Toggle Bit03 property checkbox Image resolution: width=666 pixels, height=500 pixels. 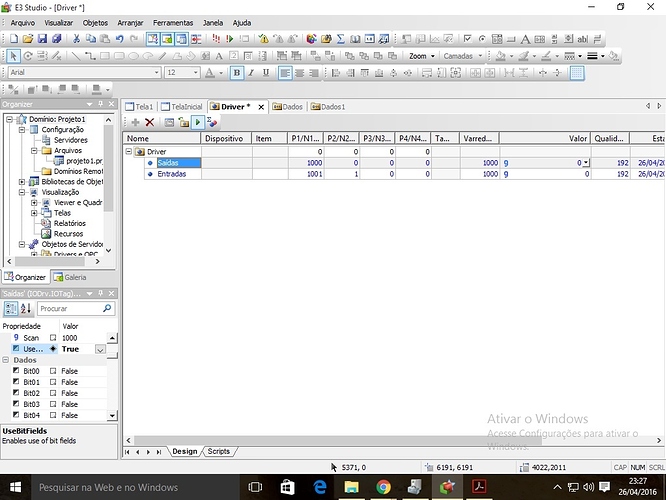point(53,404)
